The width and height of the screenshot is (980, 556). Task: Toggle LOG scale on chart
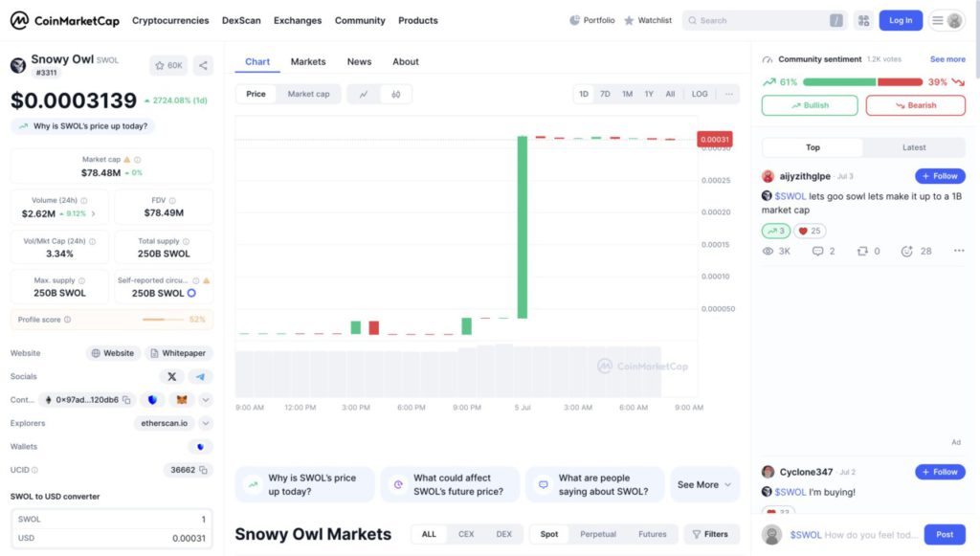(x=700, y=94)
